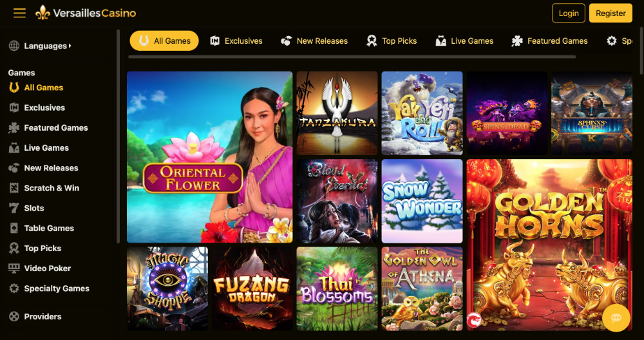
Task: Select the Video Poker monitor icon
Action: click(x=14, y=269)
